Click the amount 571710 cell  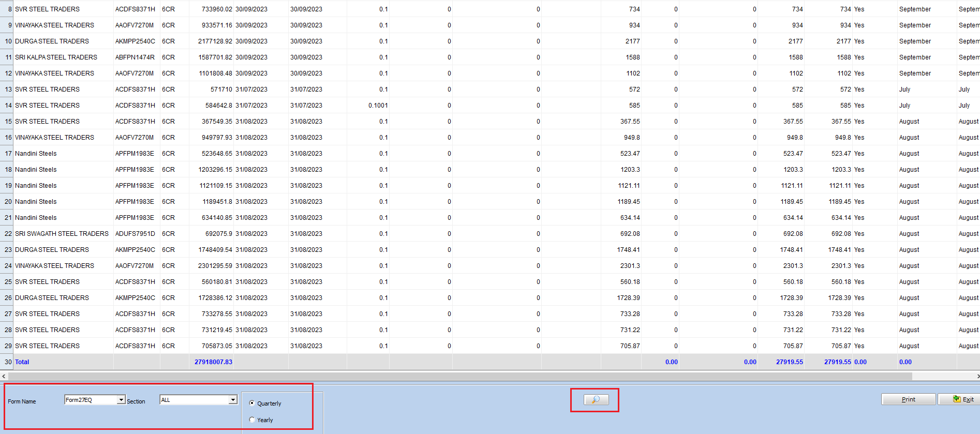pyautogui.click(x=212, y=89)
